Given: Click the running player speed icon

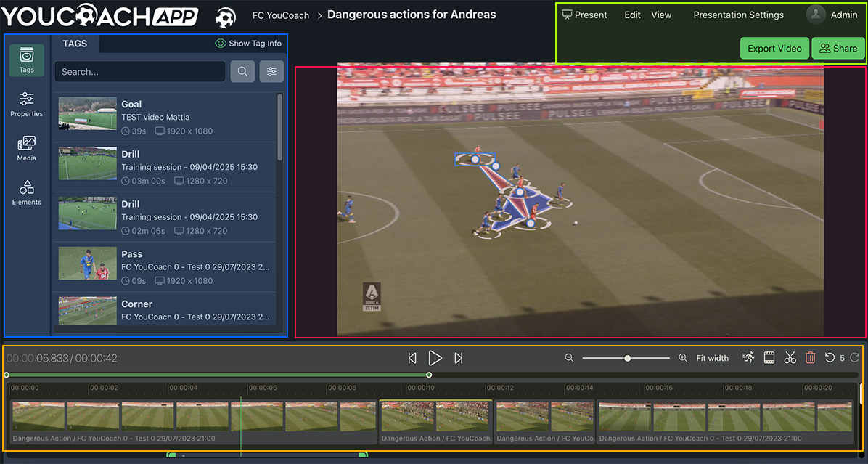Looking at the screenshot, I should [748, 358].
